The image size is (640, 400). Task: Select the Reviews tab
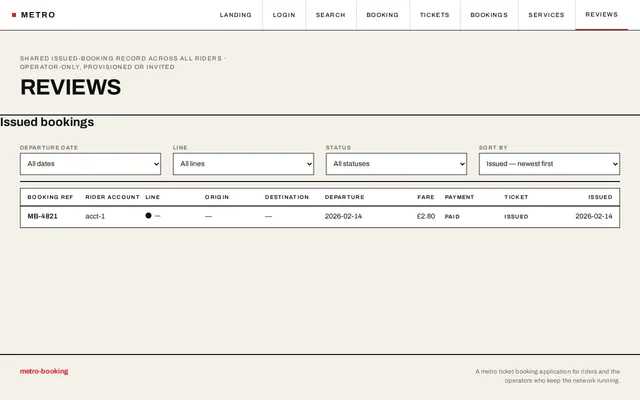[602, 15]
